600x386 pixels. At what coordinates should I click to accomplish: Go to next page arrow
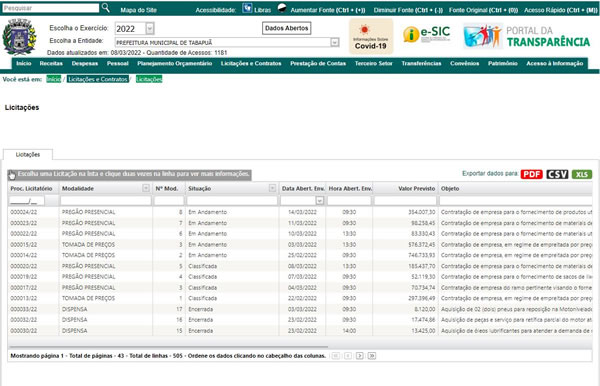[359, 356]
